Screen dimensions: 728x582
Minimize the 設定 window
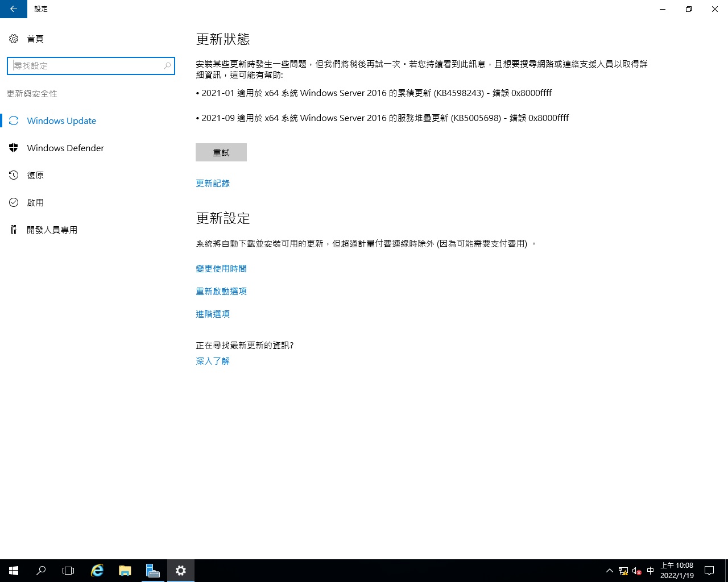(663, 9)
